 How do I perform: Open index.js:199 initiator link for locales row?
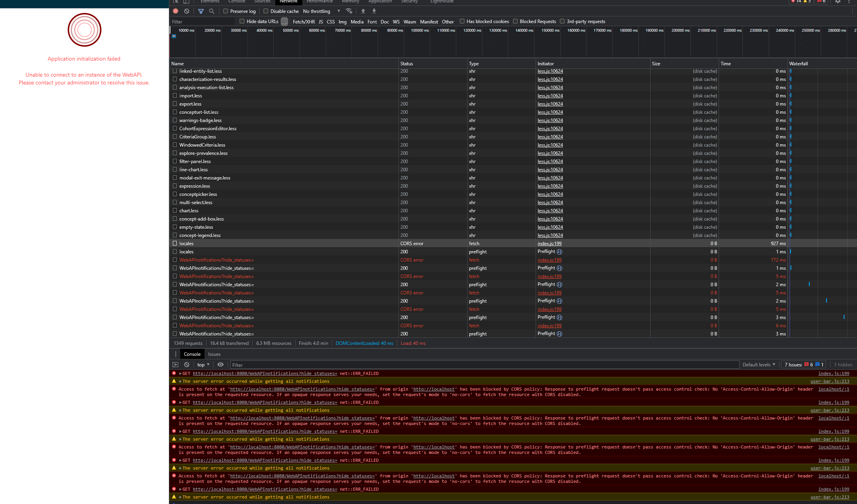[x=549, y=244]
